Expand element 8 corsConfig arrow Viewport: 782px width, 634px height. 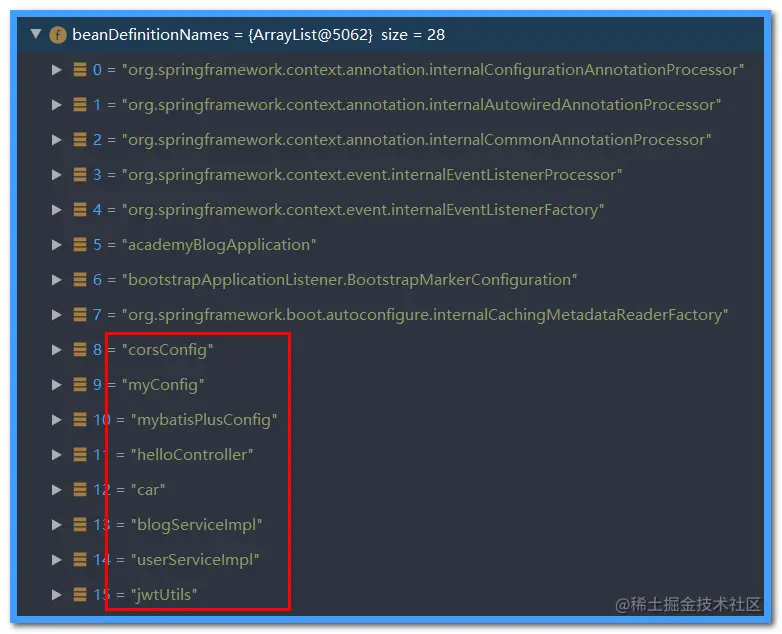57,350
